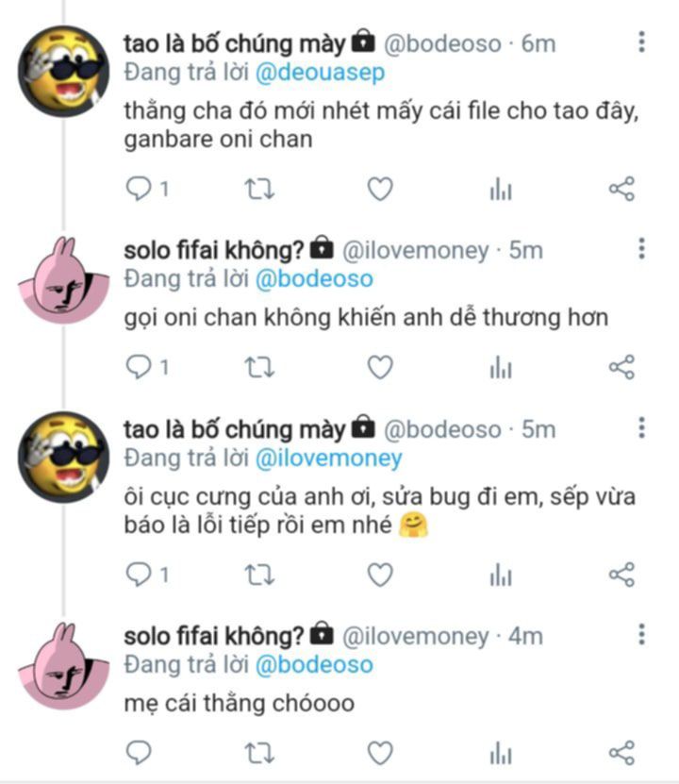Reply to the "mẹ cái thằng chóooo" tweet
This screenshot has height=784, width=679.
click(140, 752)
